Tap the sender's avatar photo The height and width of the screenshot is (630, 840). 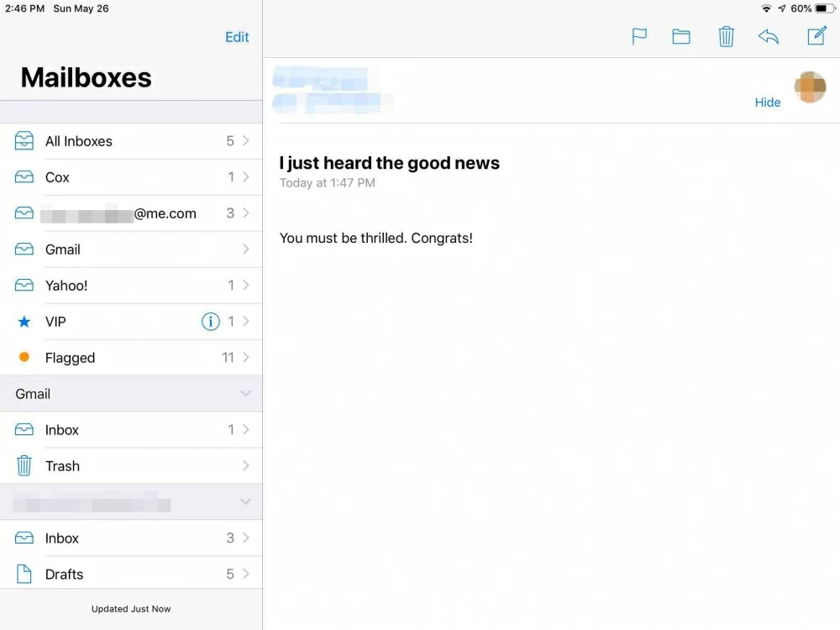click(810, 87)
